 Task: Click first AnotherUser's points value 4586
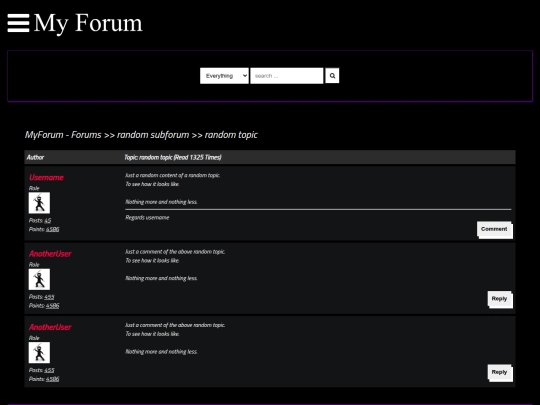point(52,306)
